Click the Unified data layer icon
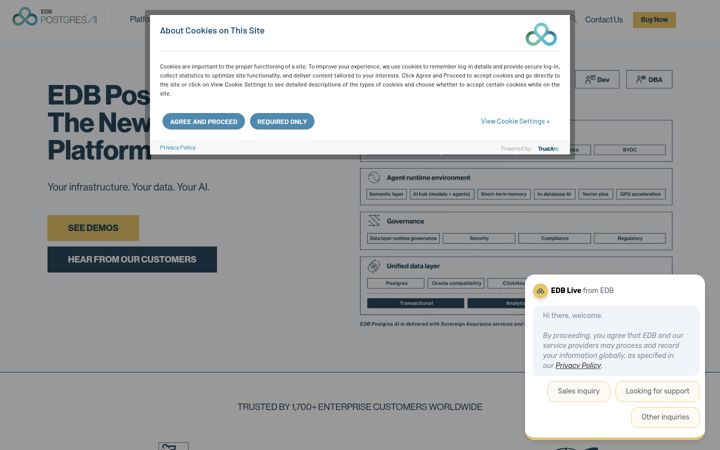The width and height of the screenshot is (720, 450). 374,266
